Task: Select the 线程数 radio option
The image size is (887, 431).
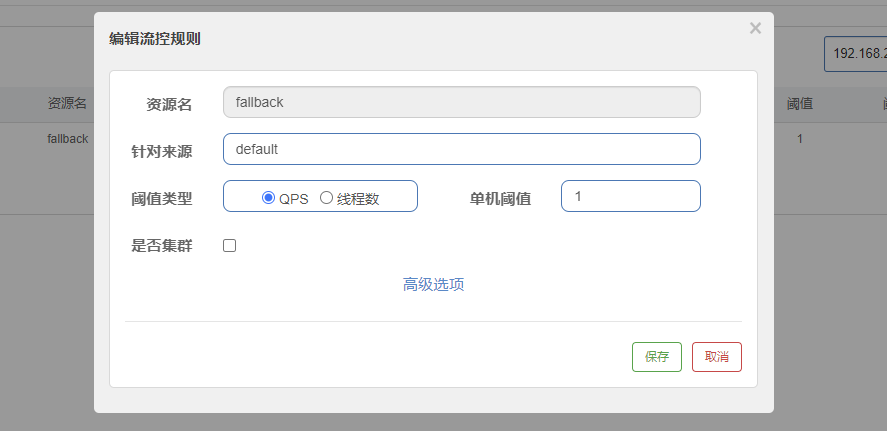Action: point(326,198)
